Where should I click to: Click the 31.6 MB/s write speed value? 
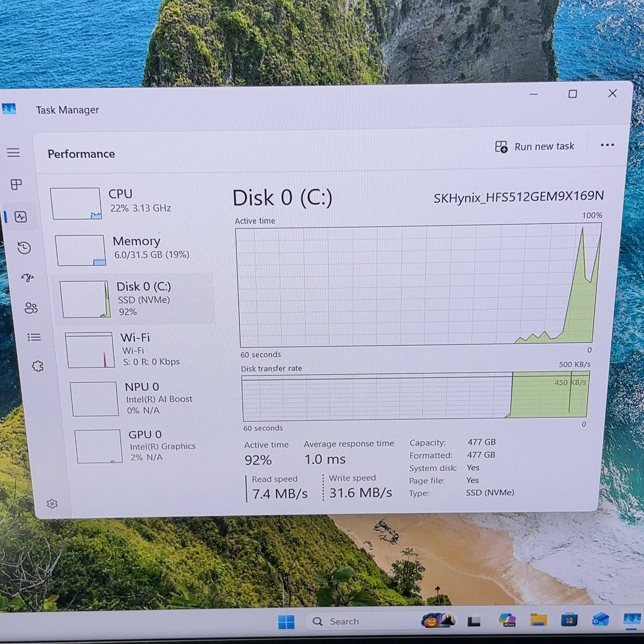click(361, 493)
